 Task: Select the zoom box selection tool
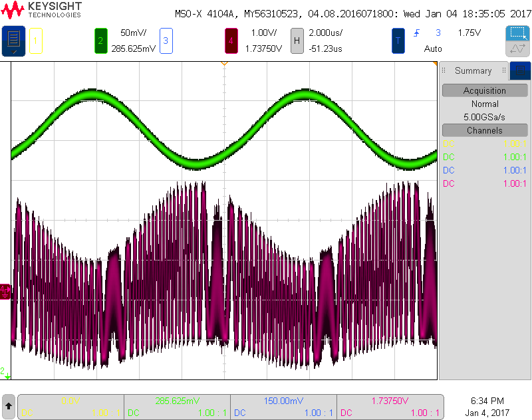[x=517, y=33]
